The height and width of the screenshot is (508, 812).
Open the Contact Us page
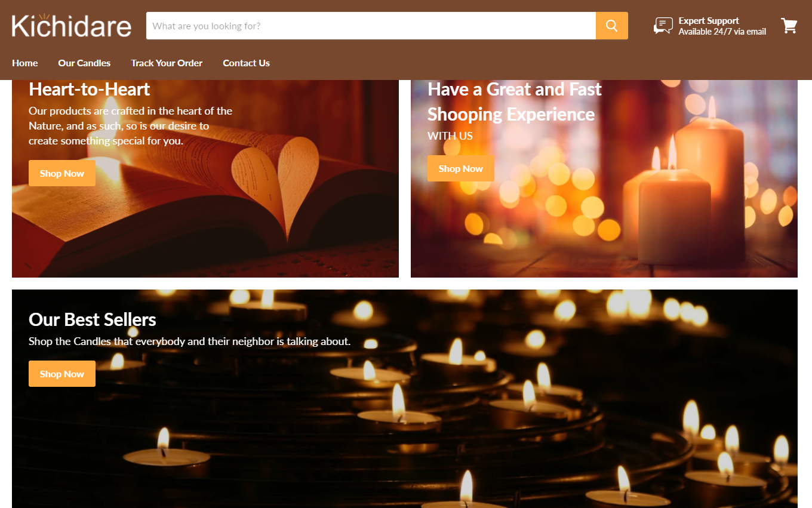point(246,63)
